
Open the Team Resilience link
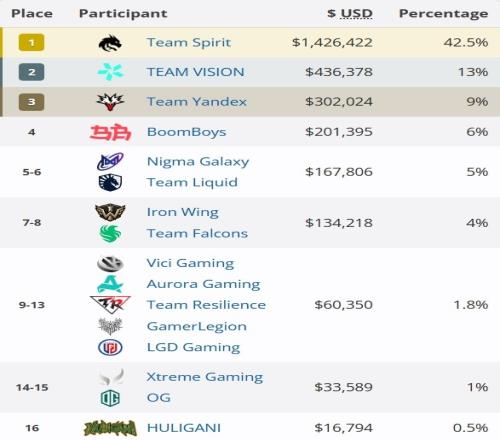tap(206, 305)
